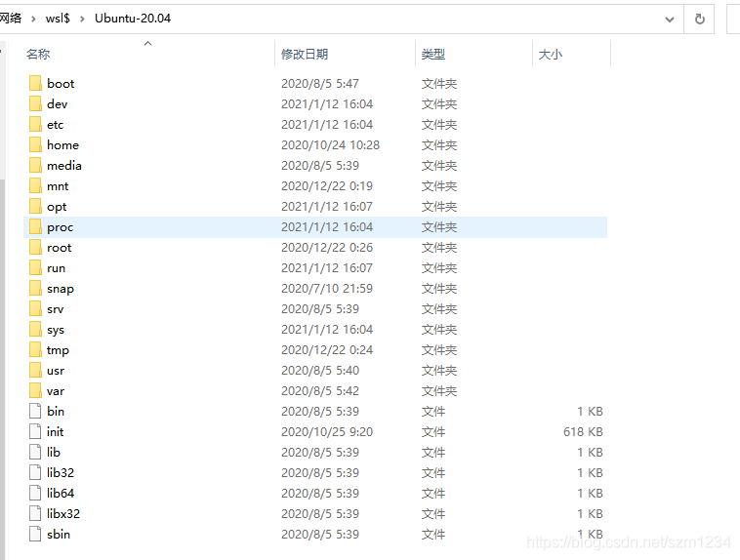Screen dimensions: 740x560
Task: Click the date 2020/12/22 0:19
Action: tap(327, 186)
